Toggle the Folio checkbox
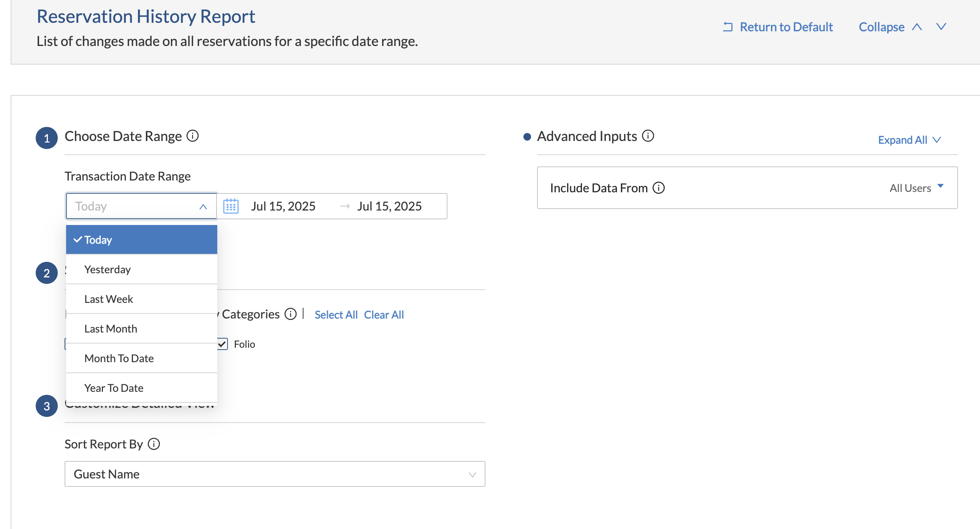 (x=222, y=344)
